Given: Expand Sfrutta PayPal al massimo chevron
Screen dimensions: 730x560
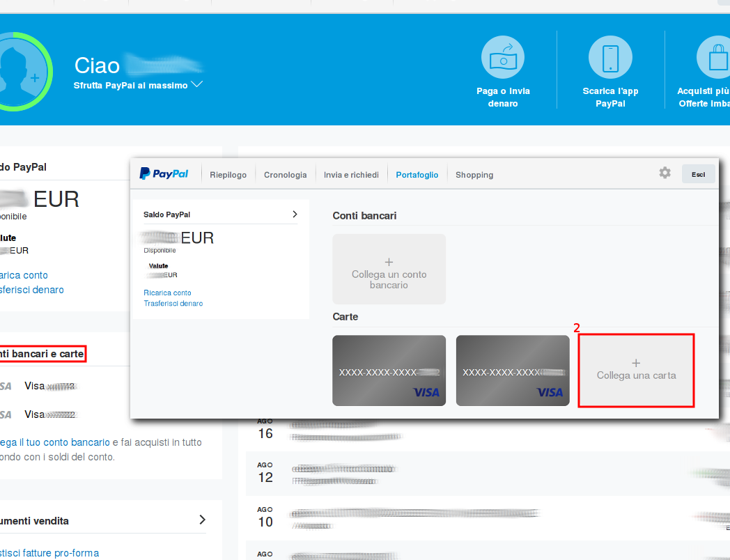Looking at the screenshot, I should [197, 84].
